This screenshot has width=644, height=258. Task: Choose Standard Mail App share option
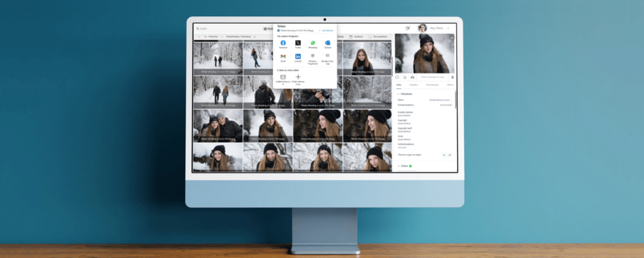coord(328,56)
